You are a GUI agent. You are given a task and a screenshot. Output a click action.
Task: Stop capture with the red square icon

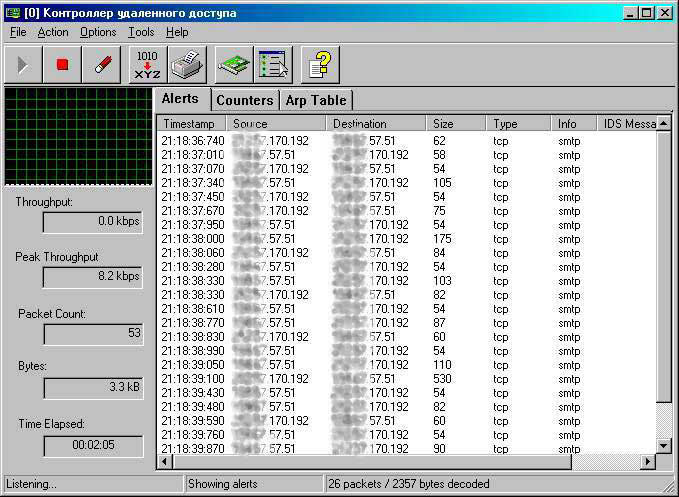(62, 65)
